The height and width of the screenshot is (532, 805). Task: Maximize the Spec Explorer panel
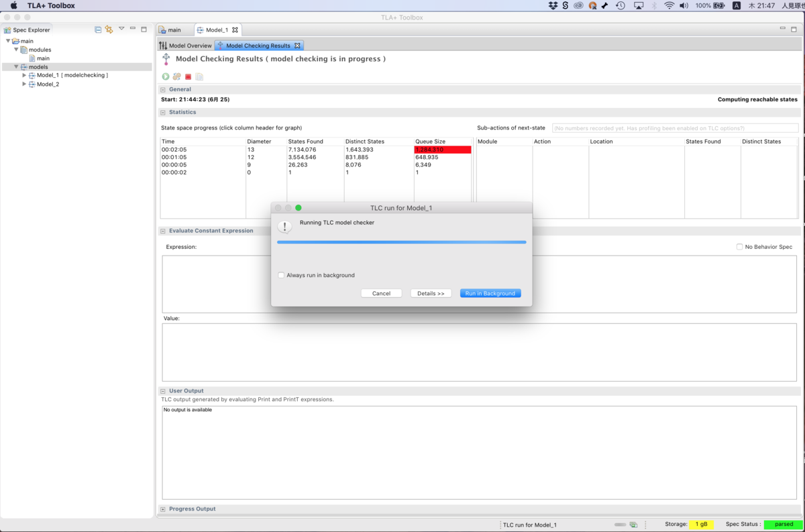click(x=144, y=29)
